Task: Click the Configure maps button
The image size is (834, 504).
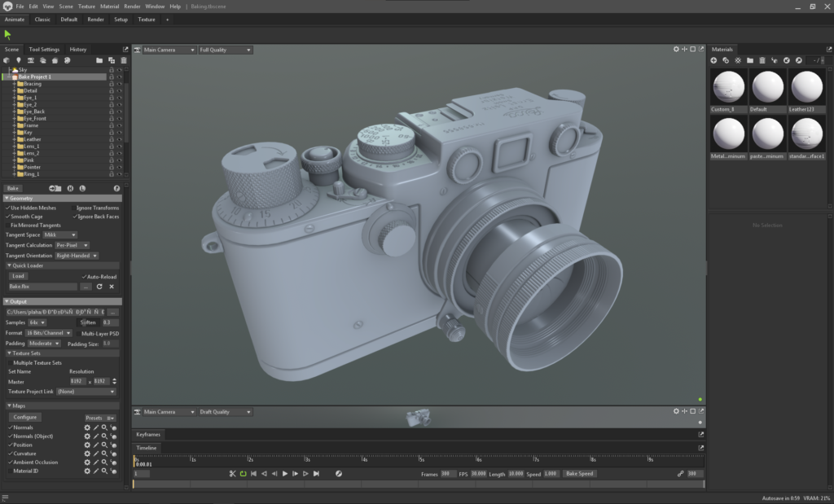Action: [24, 418]
